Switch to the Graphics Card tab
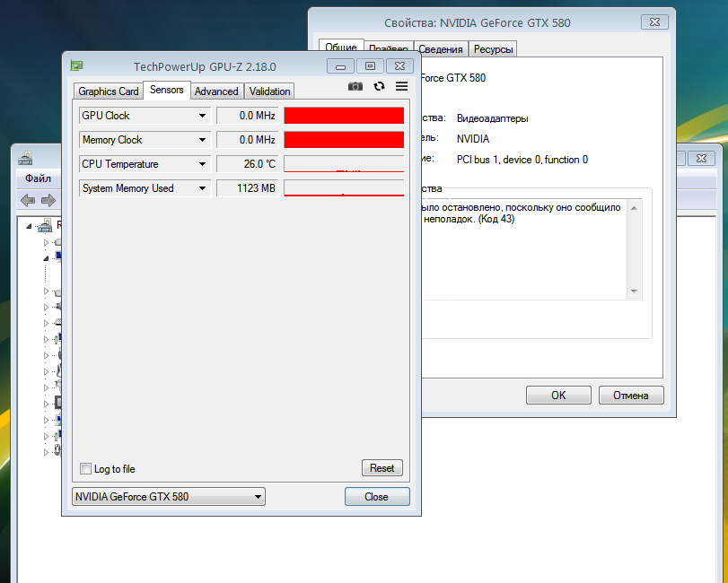 [x=109, y=91]
